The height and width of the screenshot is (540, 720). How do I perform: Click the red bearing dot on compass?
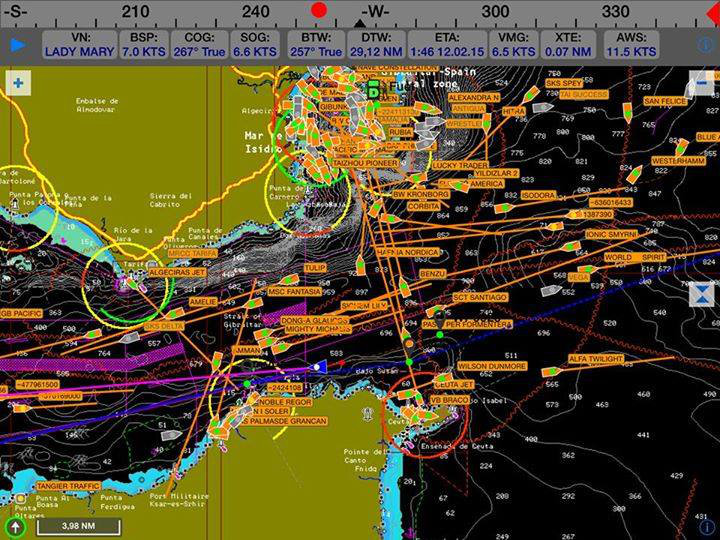319,10
